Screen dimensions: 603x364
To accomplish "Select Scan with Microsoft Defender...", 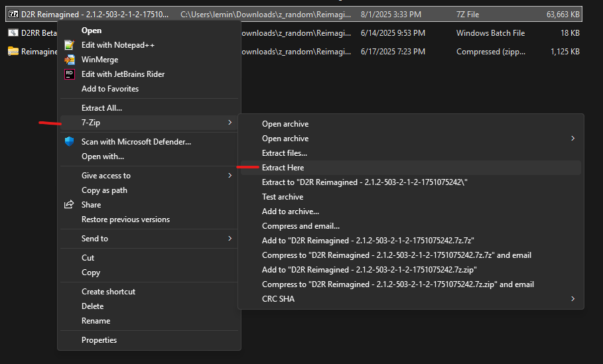I will [136, 142].
